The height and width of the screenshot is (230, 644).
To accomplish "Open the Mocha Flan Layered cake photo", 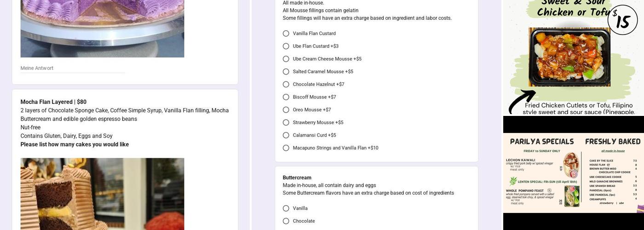I will pyautogui.click(x=102, y=194).
